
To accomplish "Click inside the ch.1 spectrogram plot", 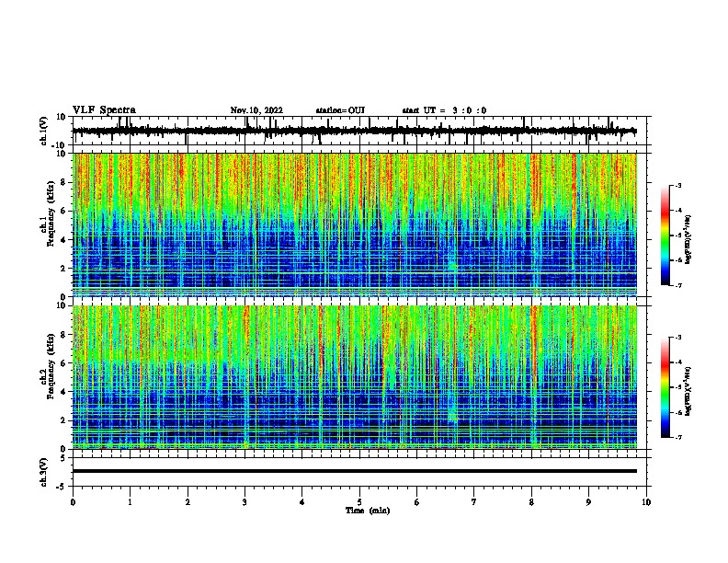I will coord(355,224).
